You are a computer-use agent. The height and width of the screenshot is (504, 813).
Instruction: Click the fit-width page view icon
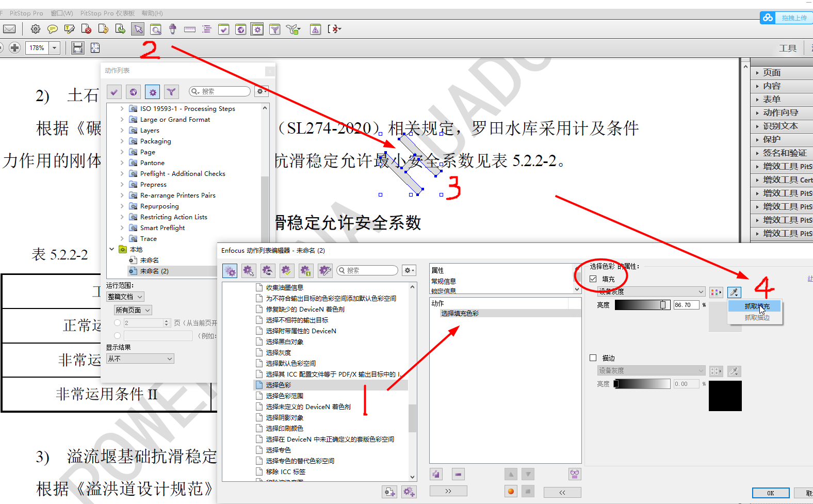click(78, 48)
